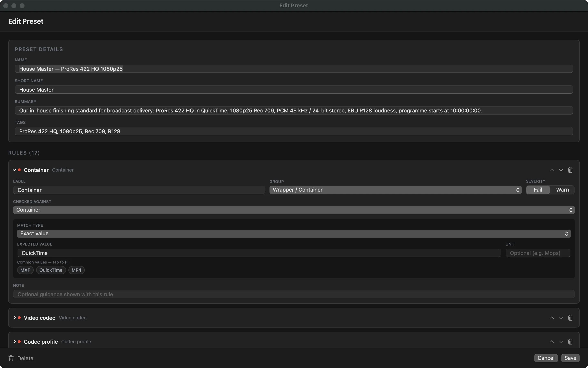Fill expected value with QuickTime chip

[x=51, y=270]
